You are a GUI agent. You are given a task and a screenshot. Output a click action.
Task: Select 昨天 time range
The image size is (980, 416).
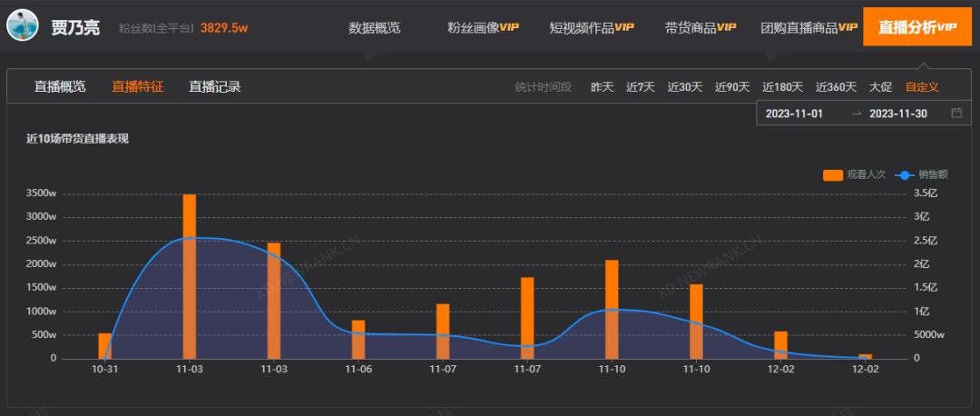click(x=603, y=87)
